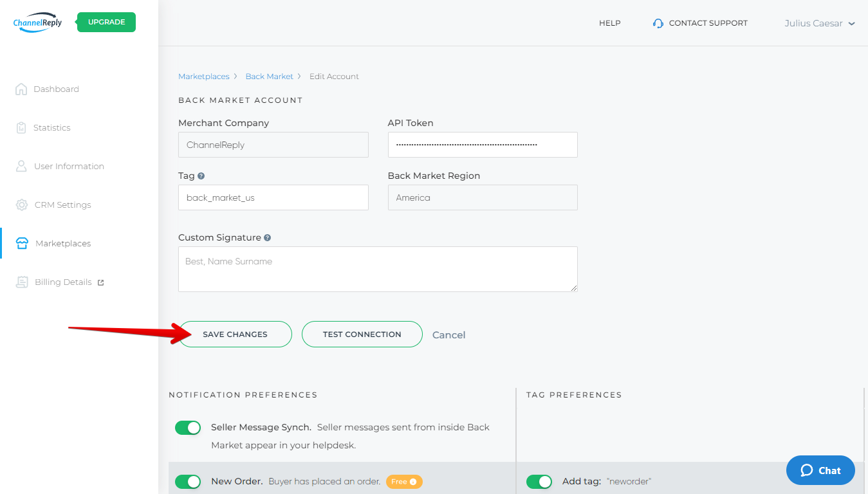Click the Back Market Region field
Image resolution: width=868 pixels, height=494 pixels.
tap(483, 197)
